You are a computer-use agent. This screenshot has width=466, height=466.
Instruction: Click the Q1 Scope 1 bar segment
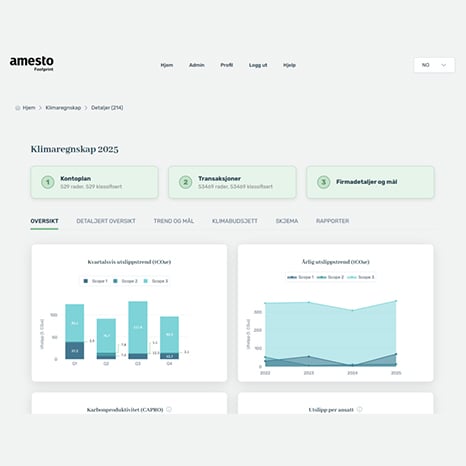click(75, 351)
